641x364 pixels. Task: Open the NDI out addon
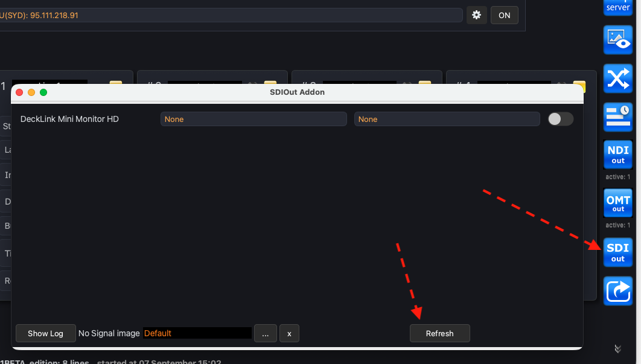coord(617,155)
